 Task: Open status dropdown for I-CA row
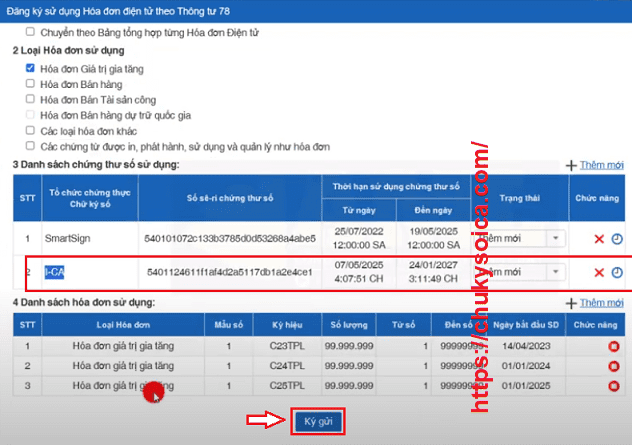click(555, 272)
